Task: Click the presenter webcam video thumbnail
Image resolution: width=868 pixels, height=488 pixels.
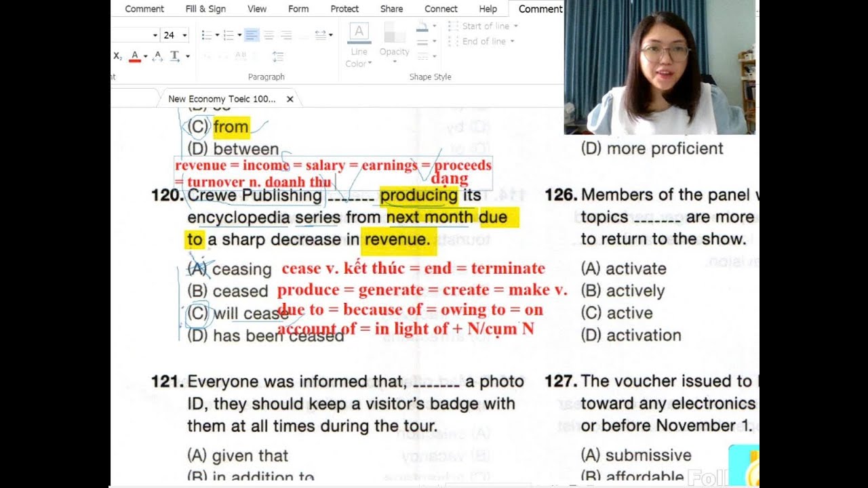Action: pyautogui.click(x=659, y=67)
